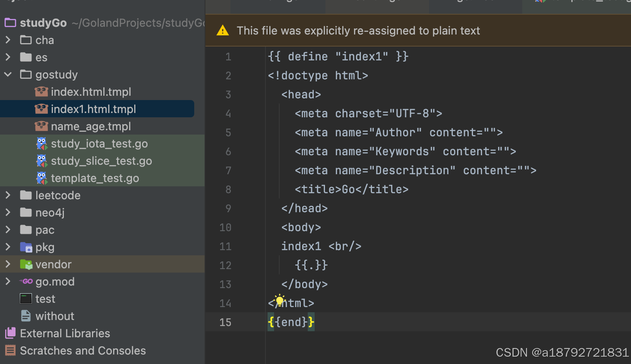Image resolution: width=631 pixels, height=364 pixels.
Task: Click line number 15 in the gutter
Action: (225, 322)
